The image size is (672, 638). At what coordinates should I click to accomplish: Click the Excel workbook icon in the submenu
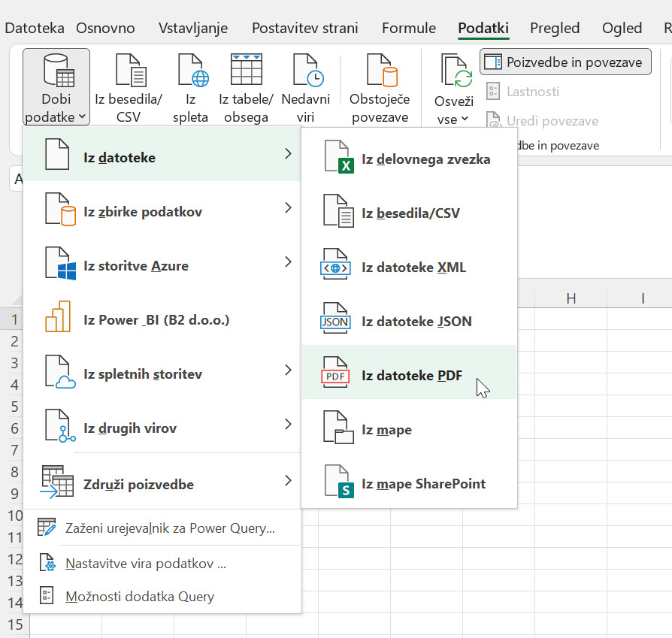click(338, 157)
